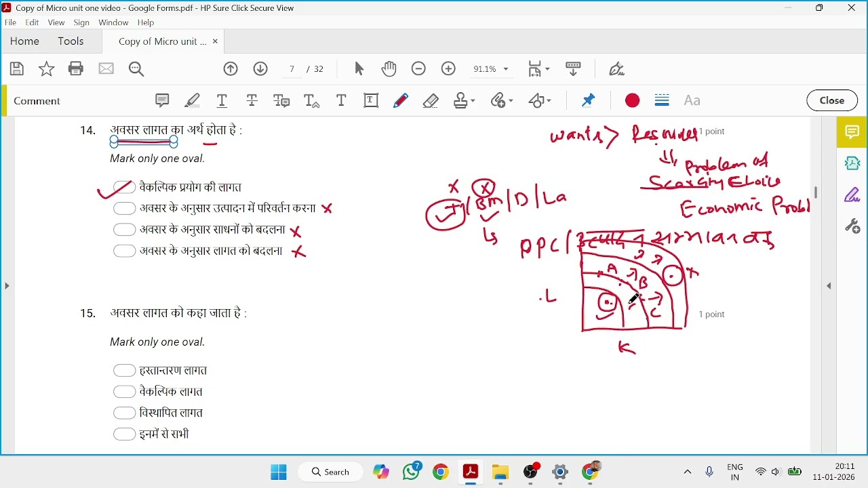Select the underline text tool

click(222, 101)
